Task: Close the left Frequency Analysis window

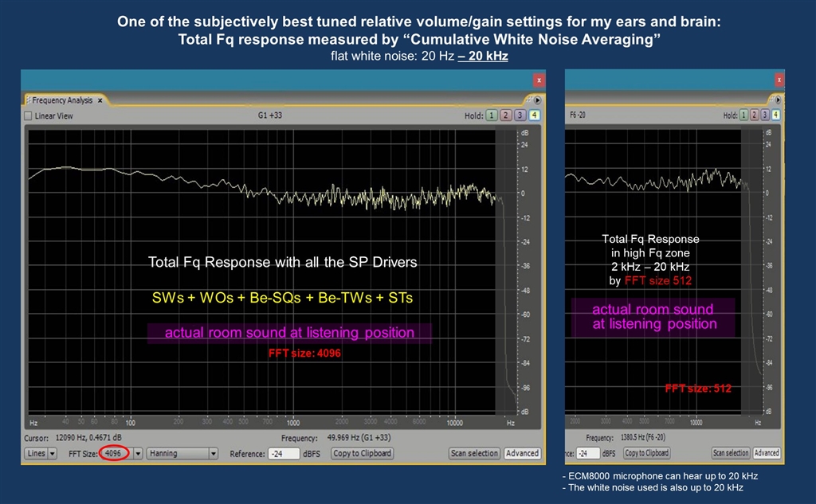Action: pos(539,80)
